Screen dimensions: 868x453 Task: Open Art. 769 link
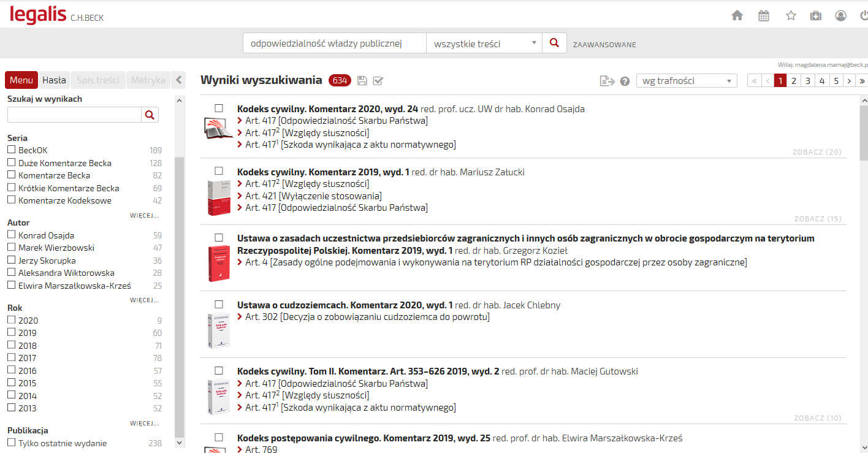click(x=261, y=450)
